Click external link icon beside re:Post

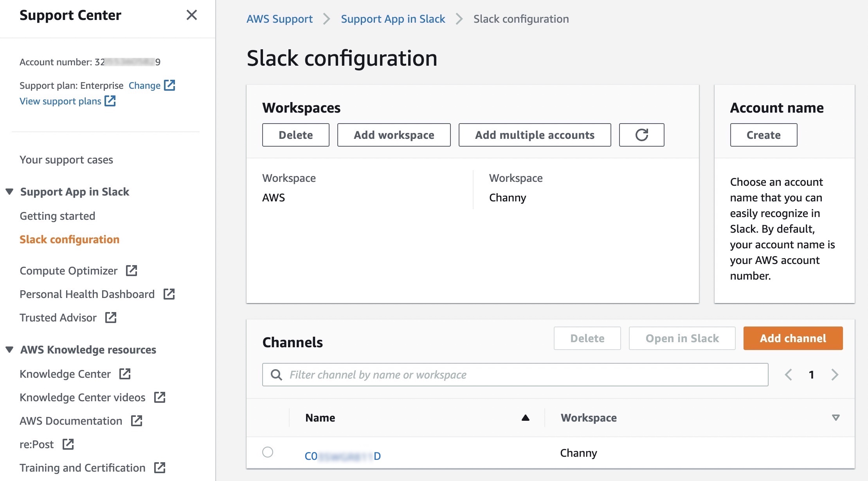(x=68, y=444)
